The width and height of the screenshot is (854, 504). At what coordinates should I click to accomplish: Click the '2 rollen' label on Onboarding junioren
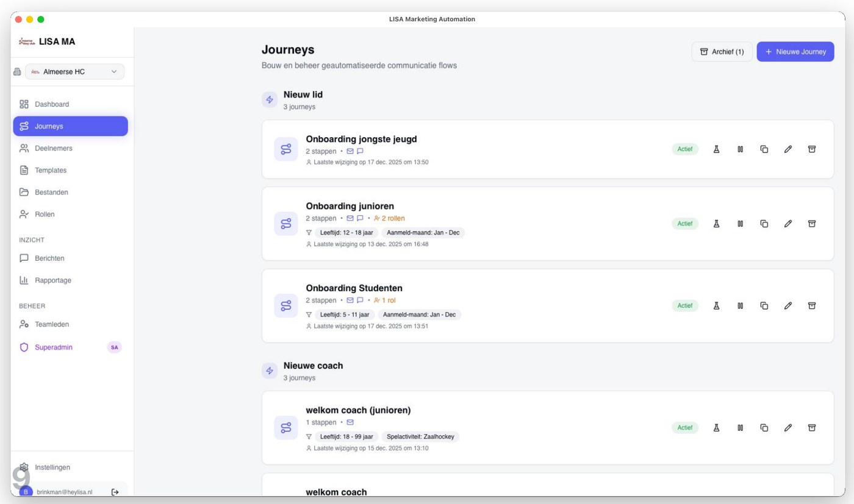point(389,218)
